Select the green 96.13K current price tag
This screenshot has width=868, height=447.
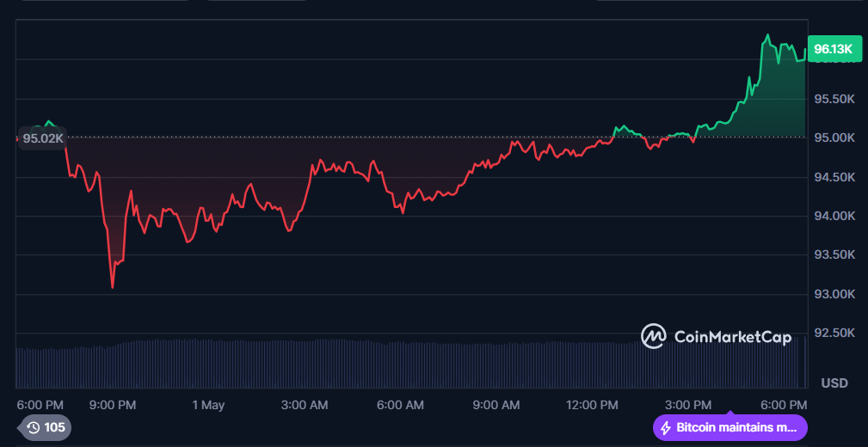click(833, 50)
